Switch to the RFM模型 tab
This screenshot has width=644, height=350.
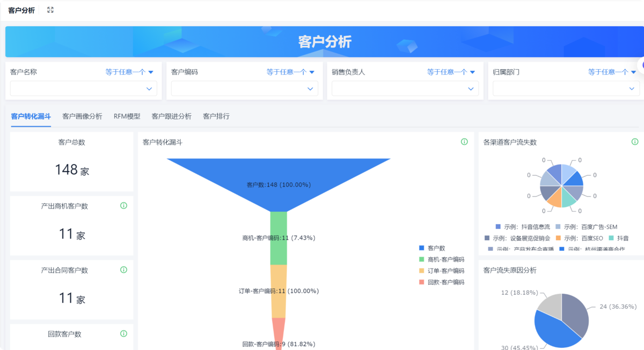click(x=127, y=116)
